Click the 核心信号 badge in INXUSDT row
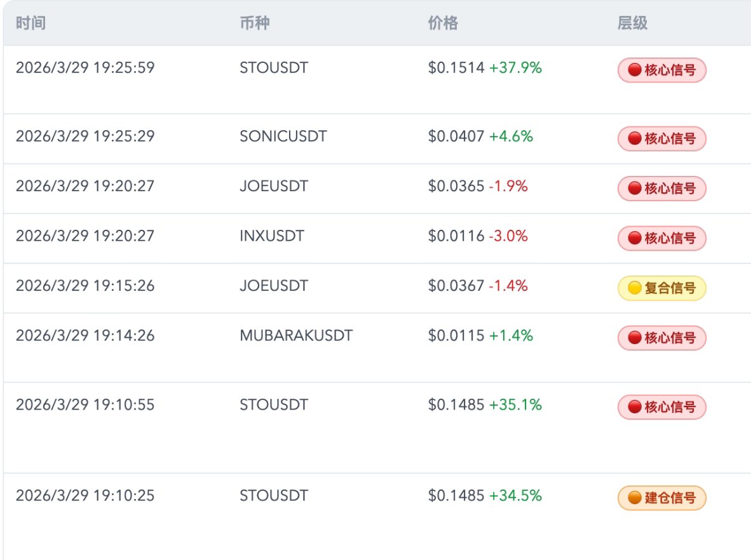This screenshot has width=751, height=560. point(662,238)
